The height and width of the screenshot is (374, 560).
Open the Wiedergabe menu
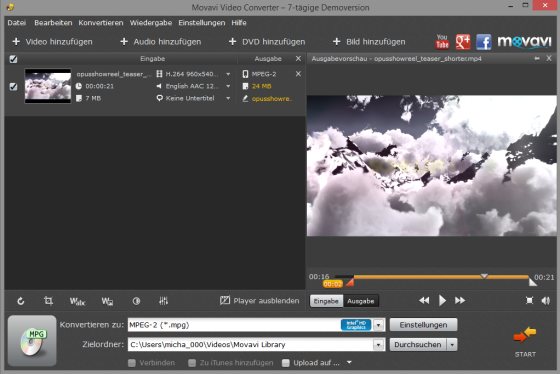(151, 23)
